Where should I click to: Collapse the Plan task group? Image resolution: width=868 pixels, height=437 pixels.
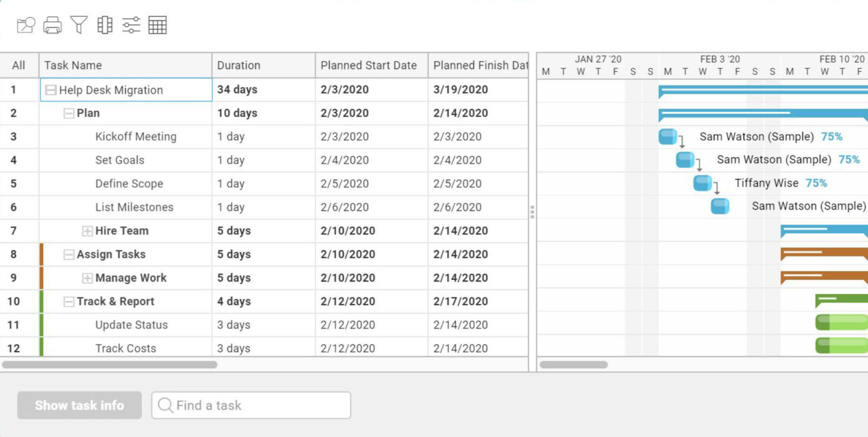[69, 113]
